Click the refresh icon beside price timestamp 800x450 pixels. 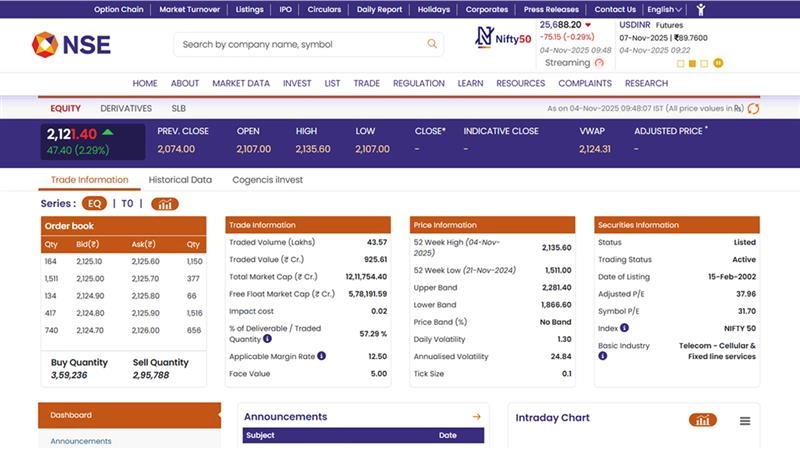pos(753,108)
